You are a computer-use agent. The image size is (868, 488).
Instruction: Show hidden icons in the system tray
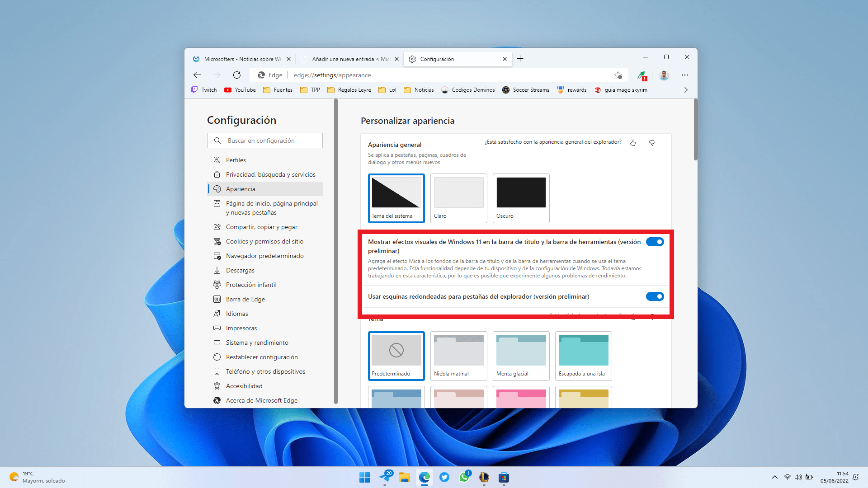(774, 477)
